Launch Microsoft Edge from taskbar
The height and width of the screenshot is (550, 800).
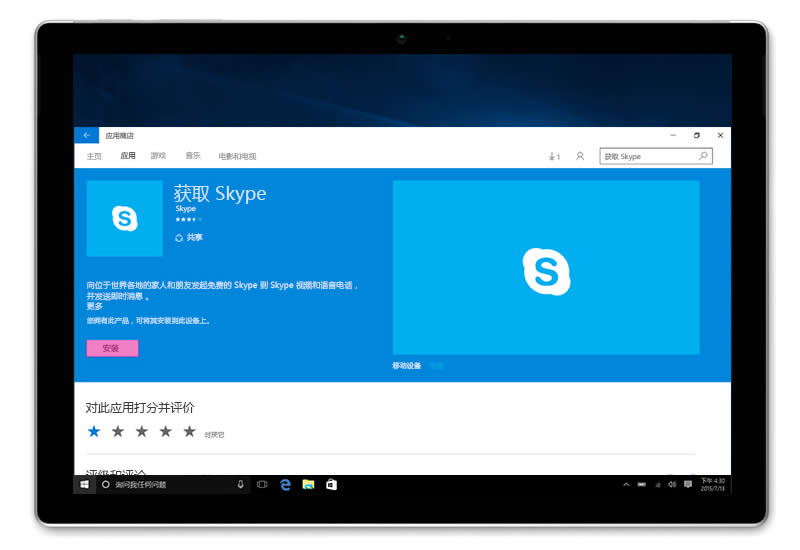(285, 484)
